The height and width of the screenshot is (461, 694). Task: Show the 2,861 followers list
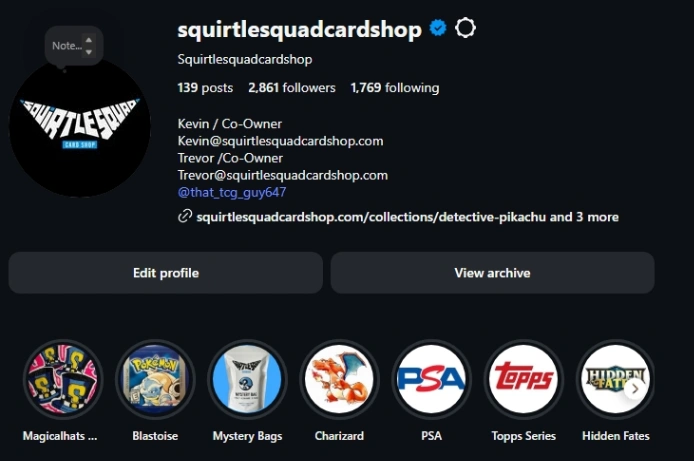coord(292,88)
